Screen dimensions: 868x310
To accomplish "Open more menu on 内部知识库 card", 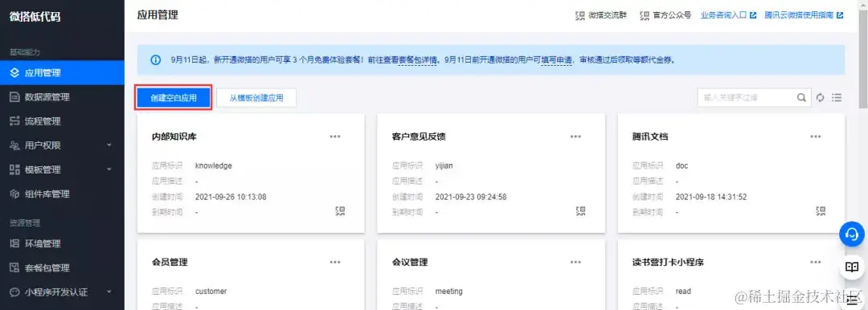I will coord(335,137).
